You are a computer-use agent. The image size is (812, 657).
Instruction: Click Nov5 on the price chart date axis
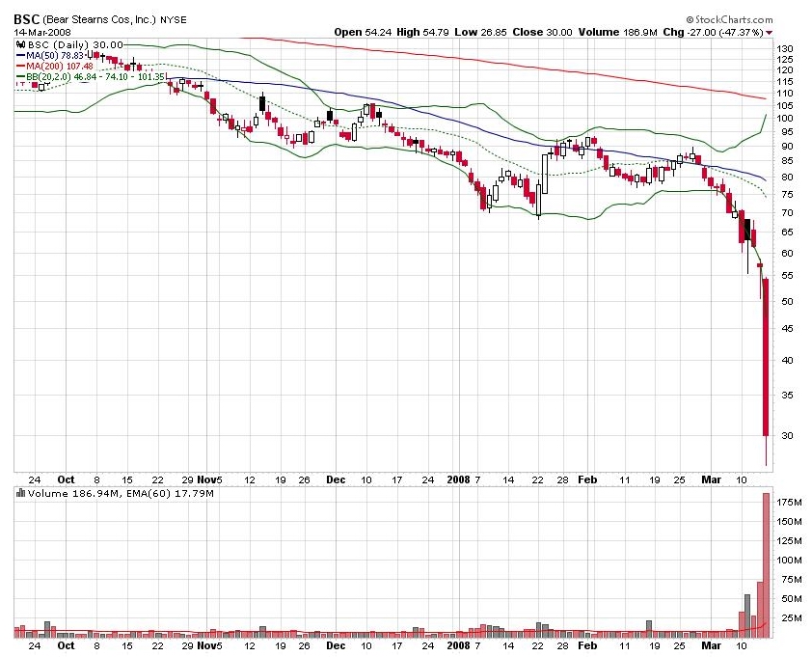pos(209,479)
